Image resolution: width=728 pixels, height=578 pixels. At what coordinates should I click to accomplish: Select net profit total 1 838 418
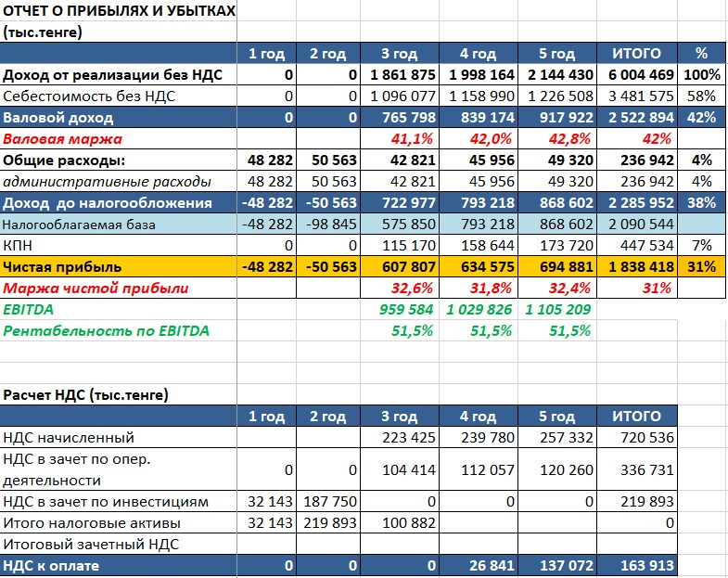point(638,267)
